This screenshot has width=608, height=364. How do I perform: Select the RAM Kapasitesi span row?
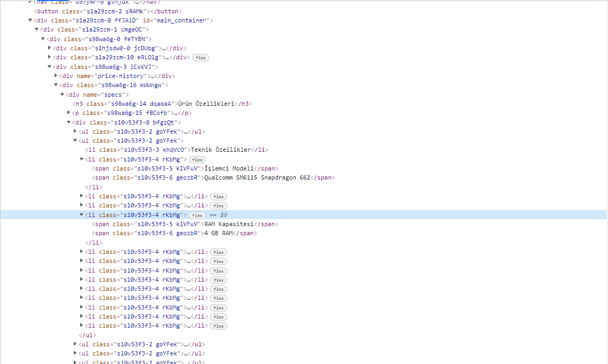point(185,224)
